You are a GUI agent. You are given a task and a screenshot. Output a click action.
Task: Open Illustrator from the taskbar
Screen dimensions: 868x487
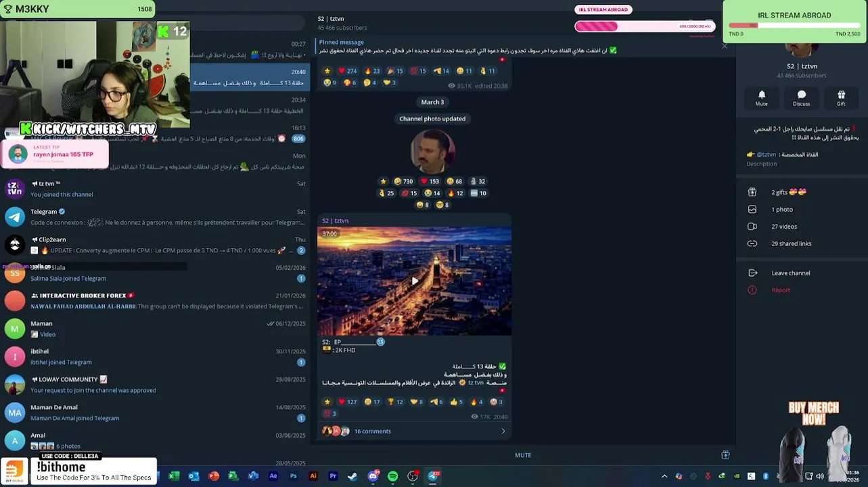point(313,476)
